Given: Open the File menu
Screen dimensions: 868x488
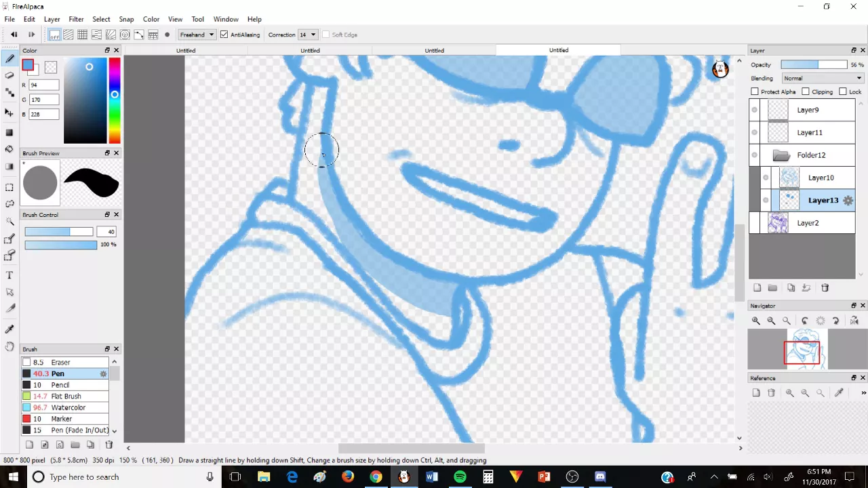Looking at the screenshot, I should coord(9,19).
